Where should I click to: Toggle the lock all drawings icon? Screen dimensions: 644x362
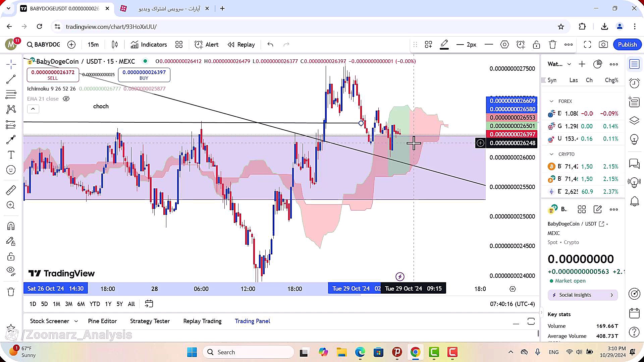click(x=11, y=257)
